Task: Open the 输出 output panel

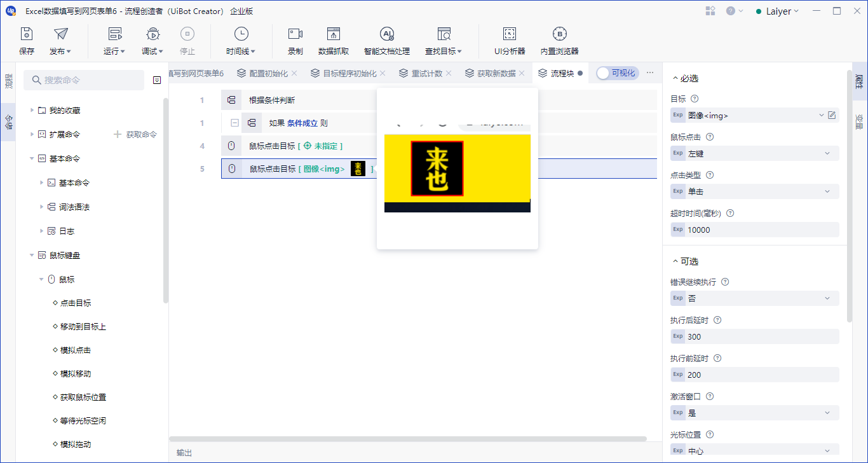Action: 184,453
